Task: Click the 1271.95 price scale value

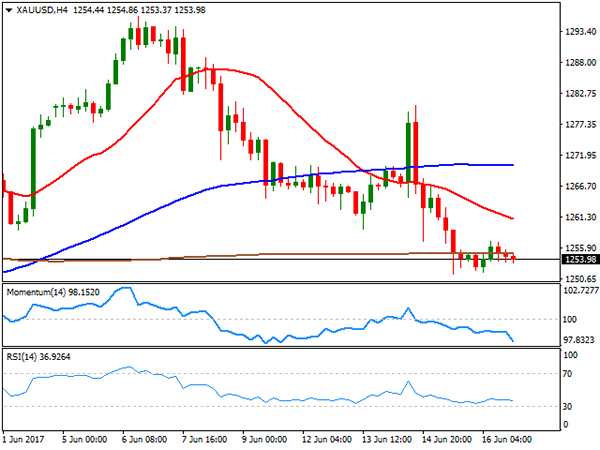Action: (580, 155)
